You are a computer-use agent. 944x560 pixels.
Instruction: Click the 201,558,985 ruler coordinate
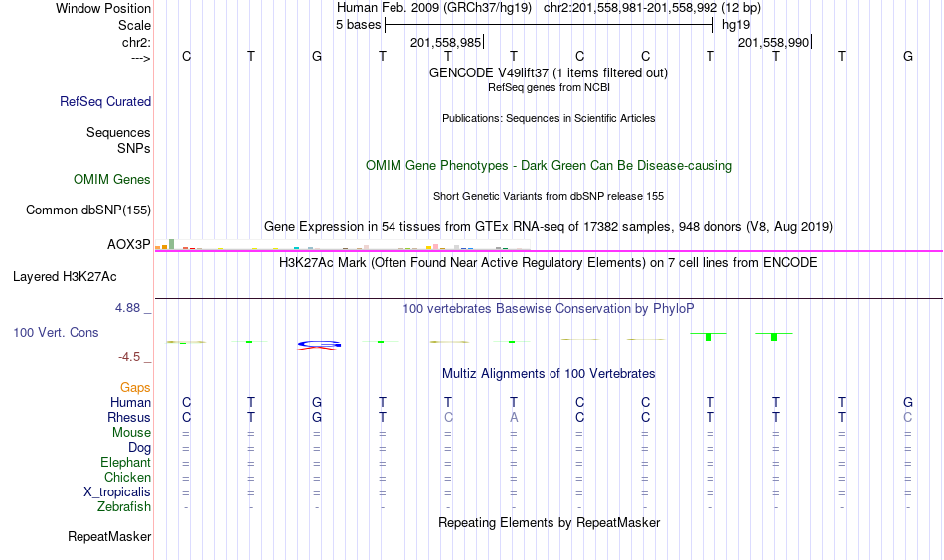(x=446, y=42)
